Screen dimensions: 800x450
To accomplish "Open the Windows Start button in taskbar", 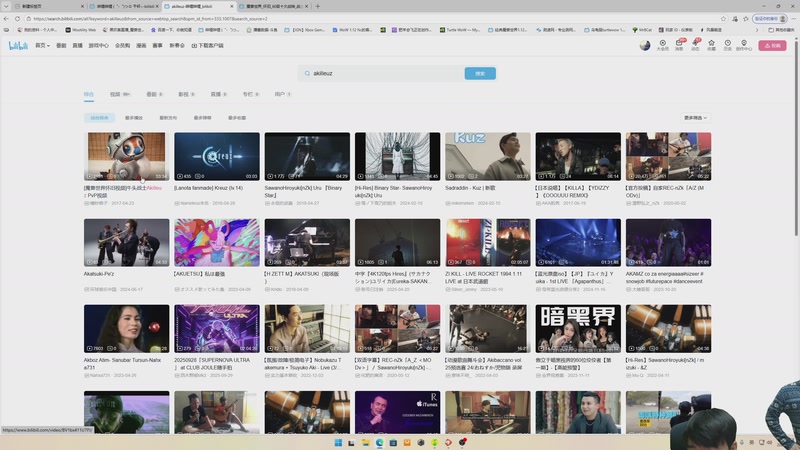I will (338, 442).
